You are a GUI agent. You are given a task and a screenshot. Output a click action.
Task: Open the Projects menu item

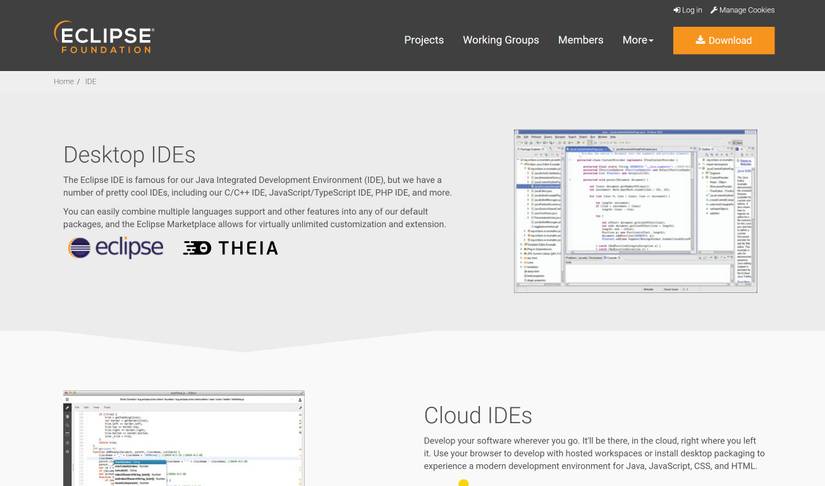click(424, 40)
